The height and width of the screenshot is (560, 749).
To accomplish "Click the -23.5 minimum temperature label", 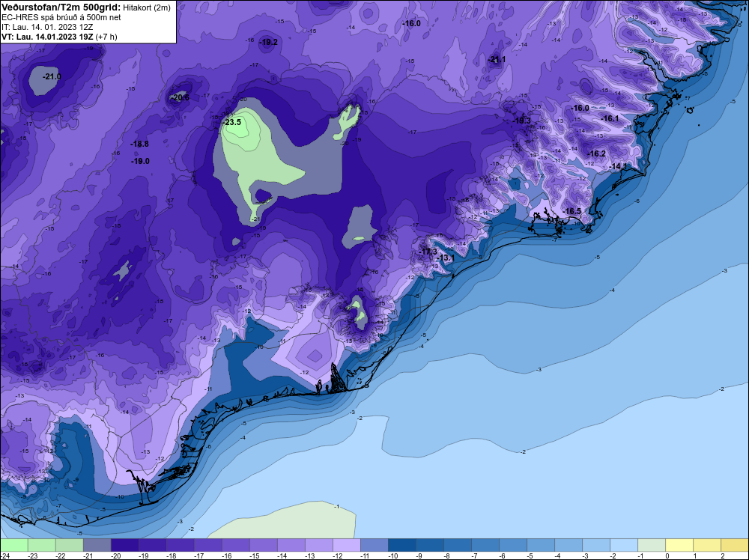I will point(233,122).
